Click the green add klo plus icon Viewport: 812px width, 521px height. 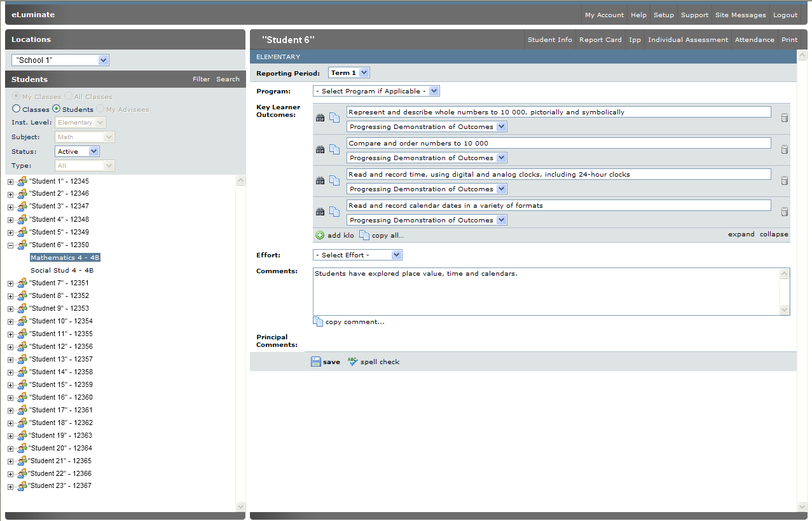320,235
